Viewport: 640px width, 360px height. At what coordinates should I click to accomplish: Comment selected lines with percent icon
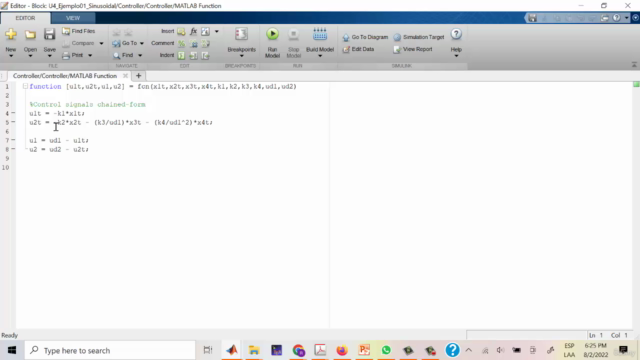coord(181,43)
